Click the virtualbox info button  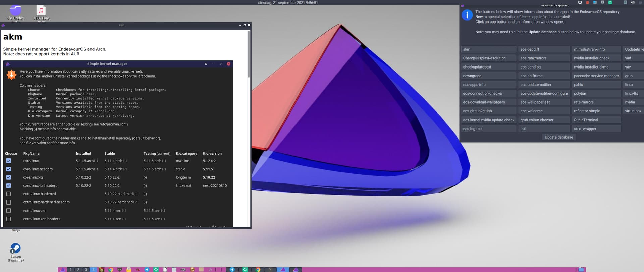pos(633,111)
